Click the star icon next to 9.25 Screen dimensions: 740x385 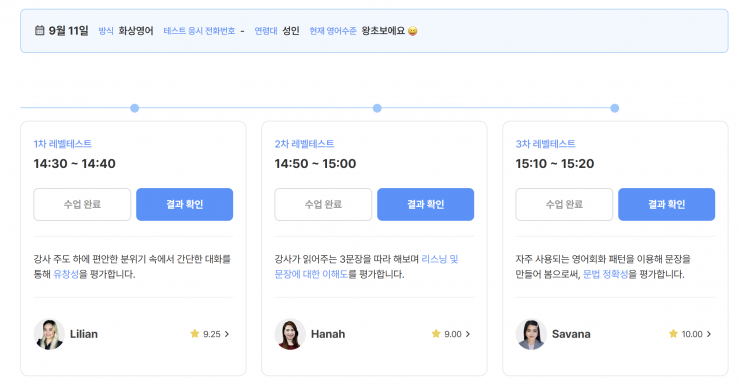coord(194,334)
